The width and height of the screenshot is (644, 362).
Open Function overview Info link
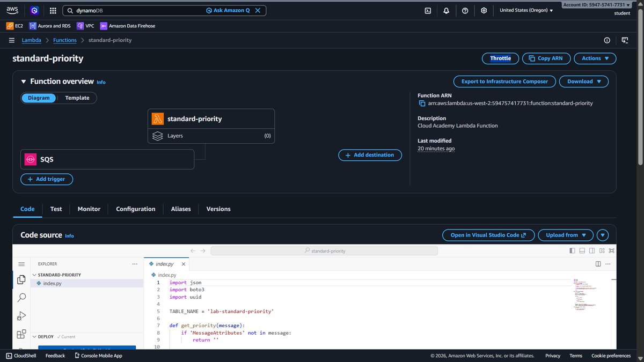[x=101, y=82]
